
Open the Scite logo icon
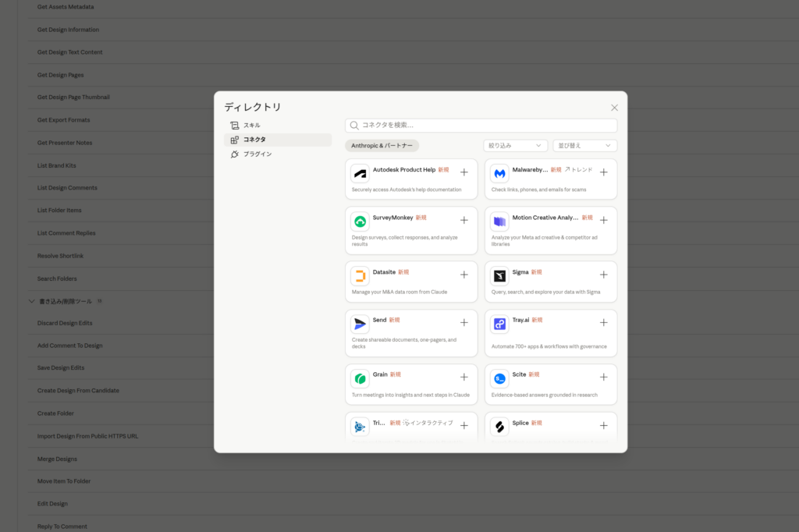pyautogui.click(x=499, y=378)
